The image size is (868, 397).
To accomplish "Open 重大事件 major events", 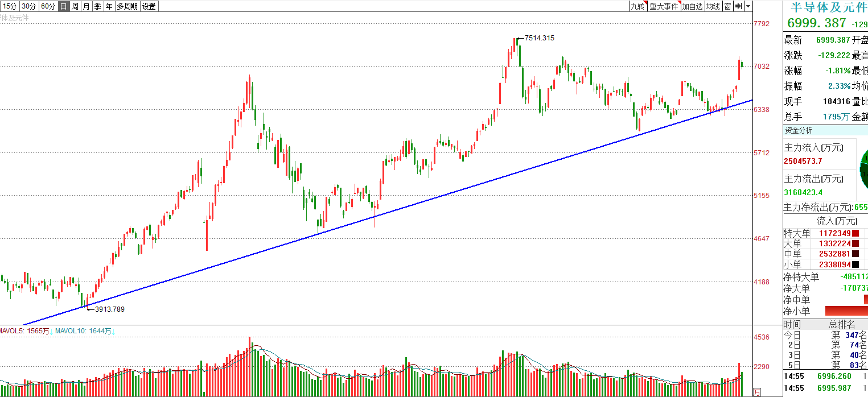I will 664,6.
